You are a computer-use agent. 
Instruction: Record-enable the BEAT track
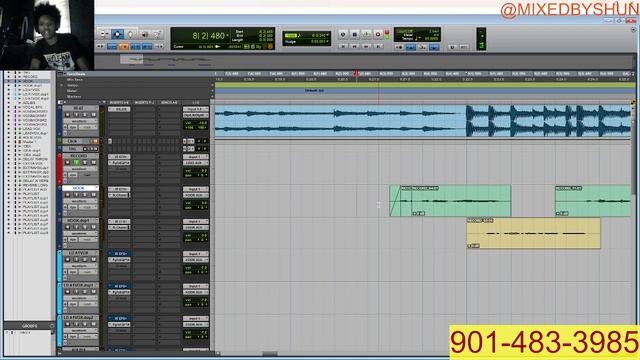(x=68, y=115)
